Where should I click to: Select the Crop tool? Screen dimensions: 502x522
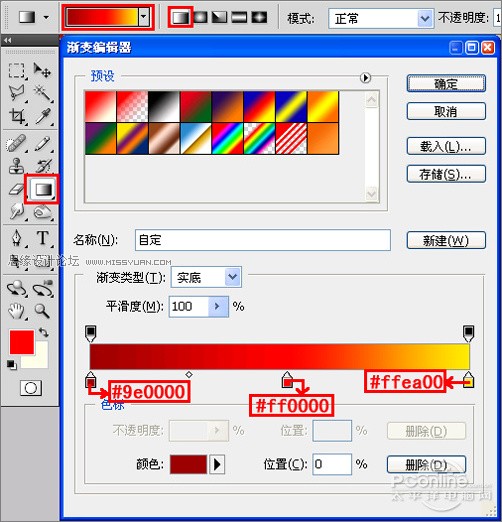pyautogui.click(x=16, y=116)
